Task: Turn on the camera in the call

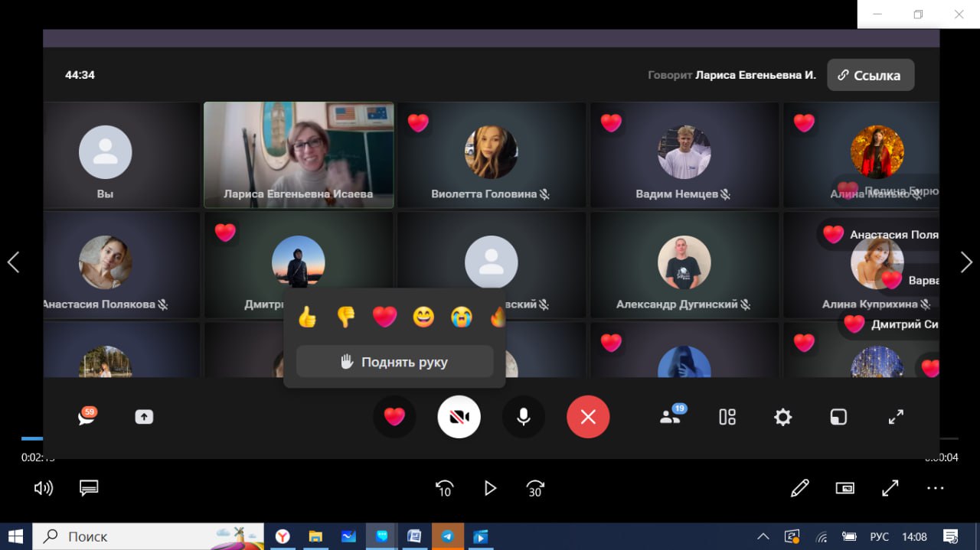Action: click(x=459, y=417)
